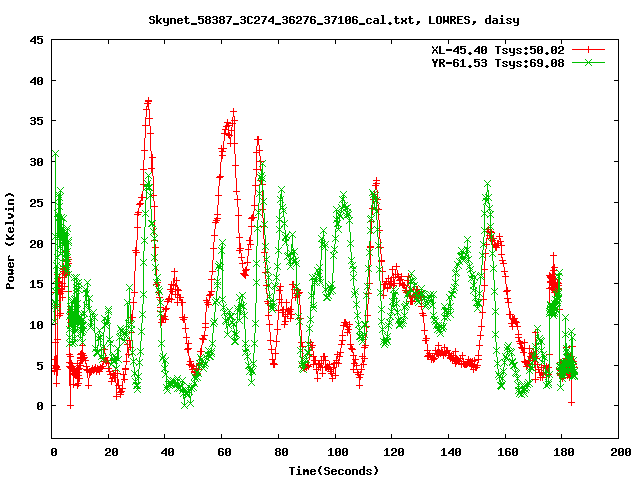This screenshot has height=480, width=640.
Task: Click the y-axis tick label 15
Action: click(36, 284)
